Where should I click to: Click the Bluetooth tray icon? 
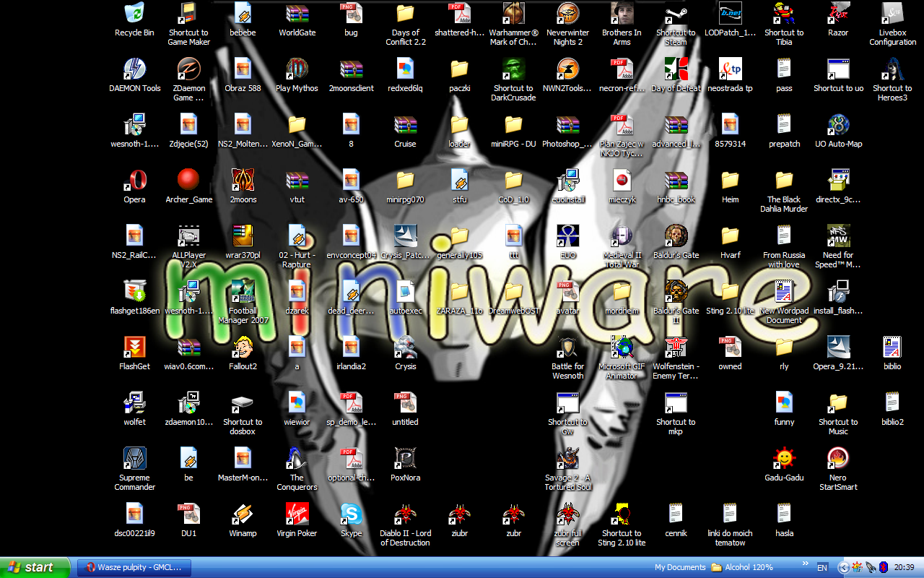click(x=883, y=568)
